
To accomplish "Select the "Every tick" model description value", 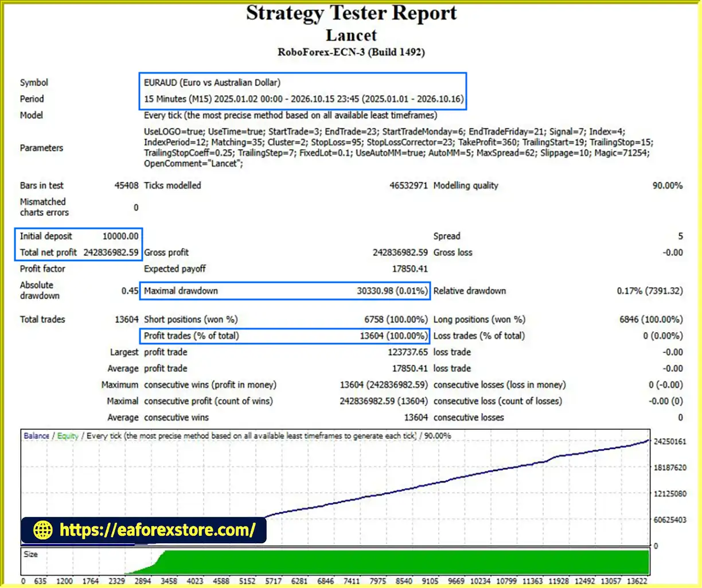I will (290, 115).
